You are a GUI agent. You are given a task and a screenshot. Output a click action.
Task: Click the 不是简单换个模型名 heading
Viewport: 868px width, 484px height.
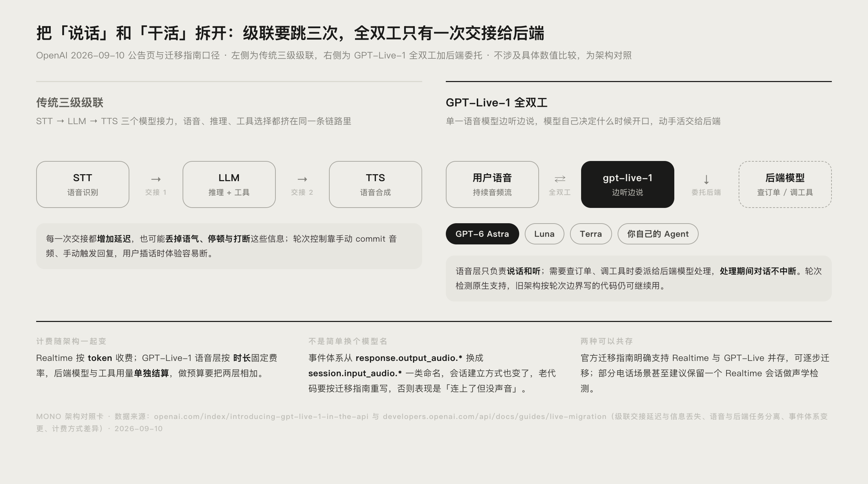[x=348, y=341]
